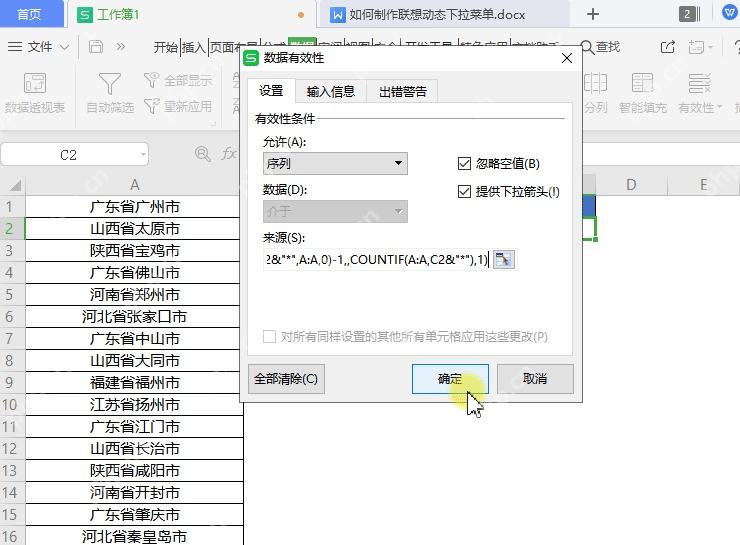Image resolution: width=740 pixels, height=545 pixels.
Task: Open the 开始 ribbon tab
Action: pos(166,47)
